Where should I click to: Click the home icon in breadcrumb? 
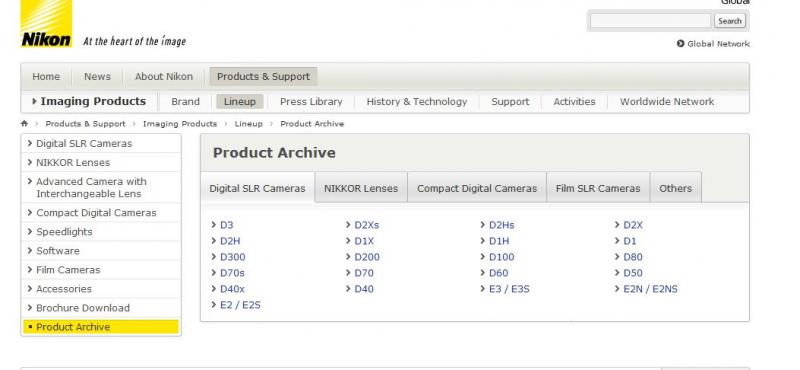tap(24, 124)
